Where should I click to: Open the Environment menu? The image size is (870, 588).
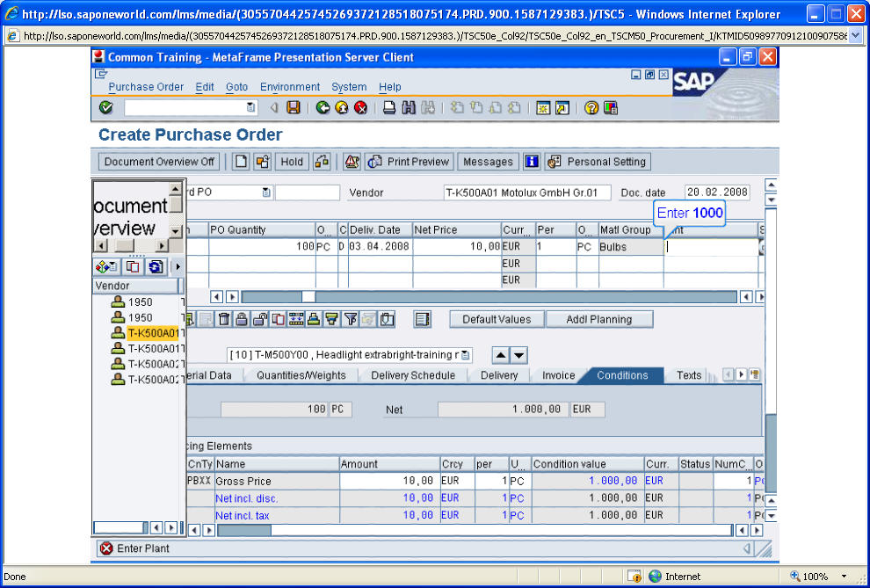290,87
